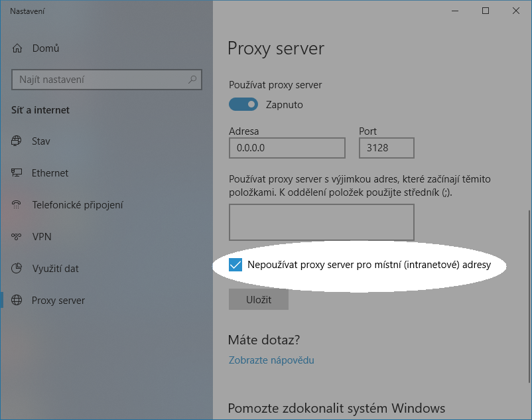Click the search magnifier in Najít nastavení
Image resolution: width=532 pixels, height=420 pixels.
192,79
